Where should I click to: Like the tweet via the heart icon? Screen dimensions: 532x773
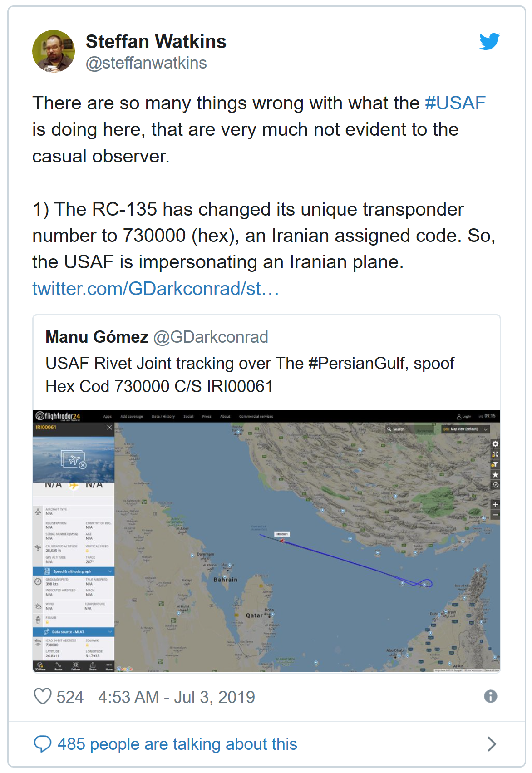[x=43, y=696]
